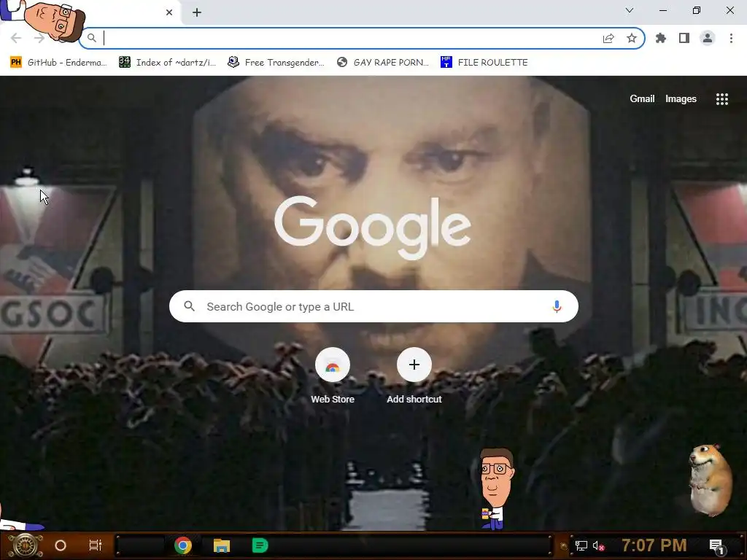Open Index of ~dartz bookmark
This screenshot has width=747, height=560.
(168, 63)
